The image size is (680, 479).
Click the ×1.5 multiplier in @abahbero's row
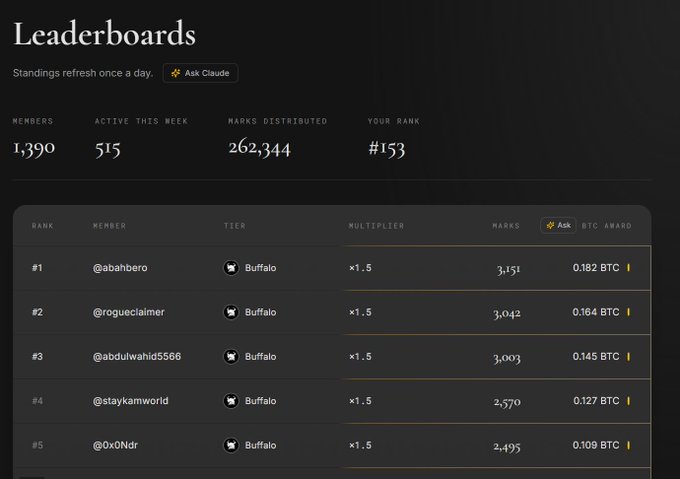click(x=360, y=268)
